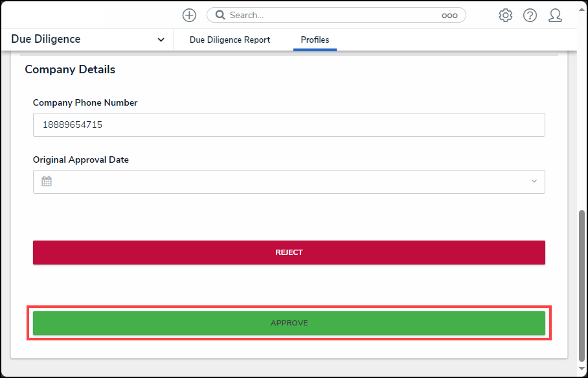Expand the Original Approval Date chevron
Viewport: 588px width, 378px height.
534,182
